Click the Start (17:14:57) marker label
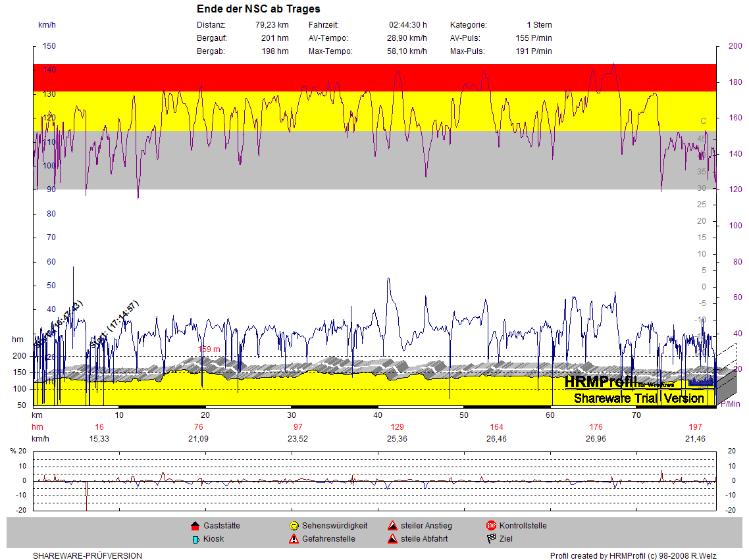The image size is (749, 560). [x=114, y=325]
